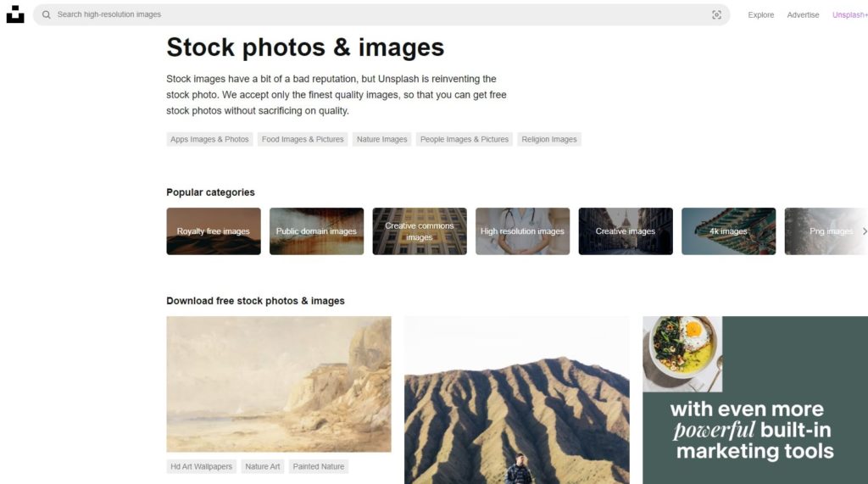The width and height of the screenshot is (868, 484).
Task: Click the Hd Art Wallpapers tag
Action: 201,466
